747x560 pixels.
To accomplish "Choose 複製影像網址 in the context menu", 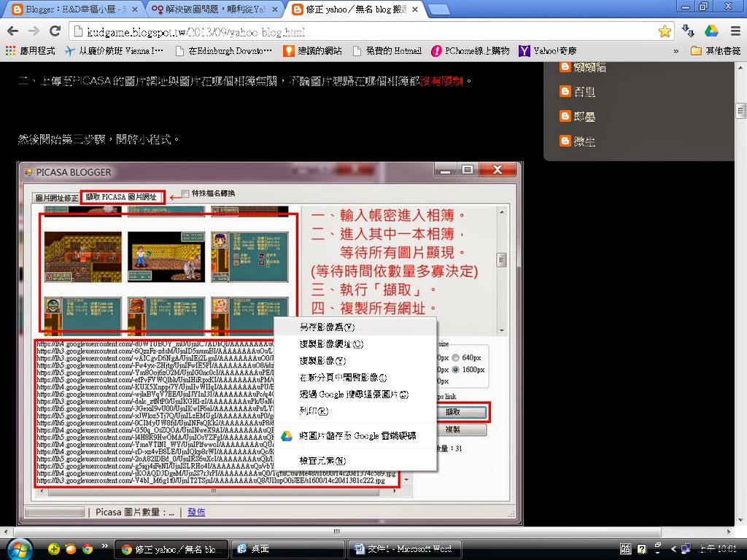I will tap(355, 344).
